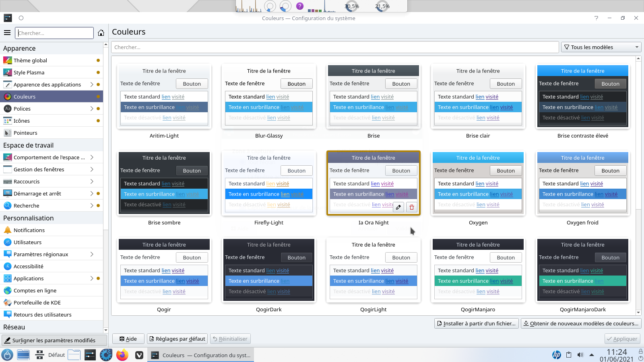The height and width of the screenshot is (362, 644).
Task: Toggle Surligner les paramètres modifiés
Action: pos(54,340)
